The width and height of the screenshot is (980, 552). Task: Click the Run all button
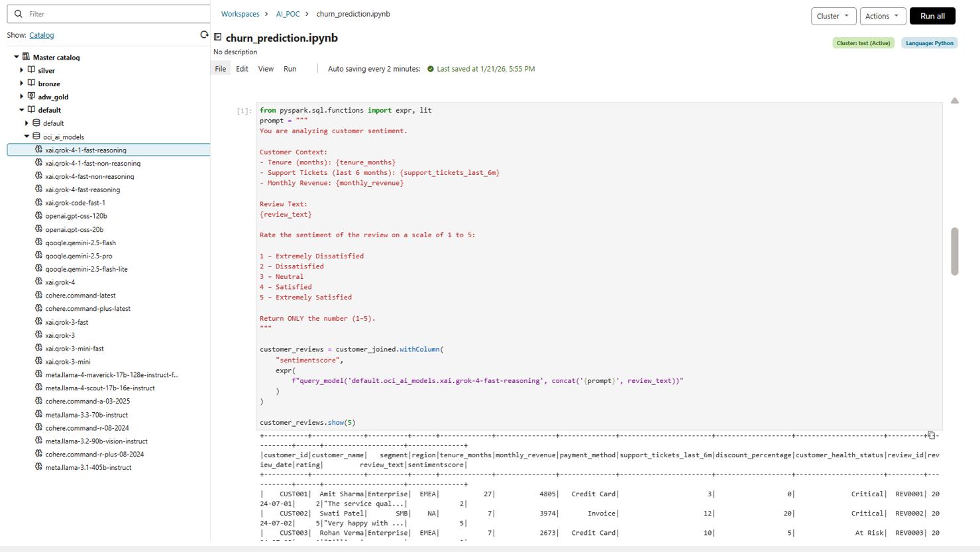[x=932, y=16]
